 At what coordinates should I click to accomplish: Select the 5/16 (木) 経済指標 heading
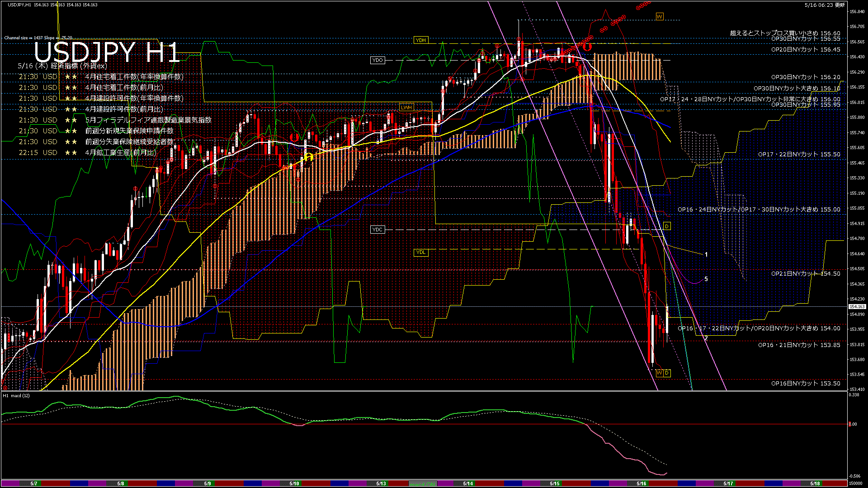point(62,66)
